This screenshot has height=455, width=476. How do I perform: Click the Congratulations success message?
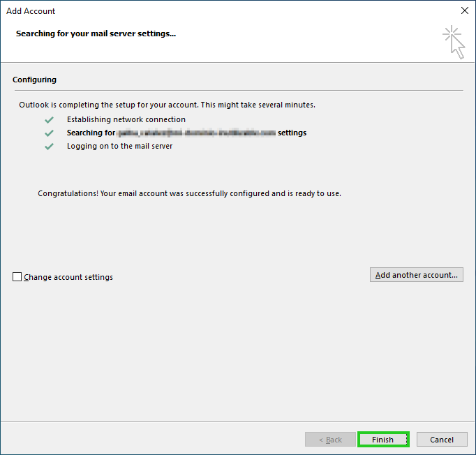coord(189,193)
